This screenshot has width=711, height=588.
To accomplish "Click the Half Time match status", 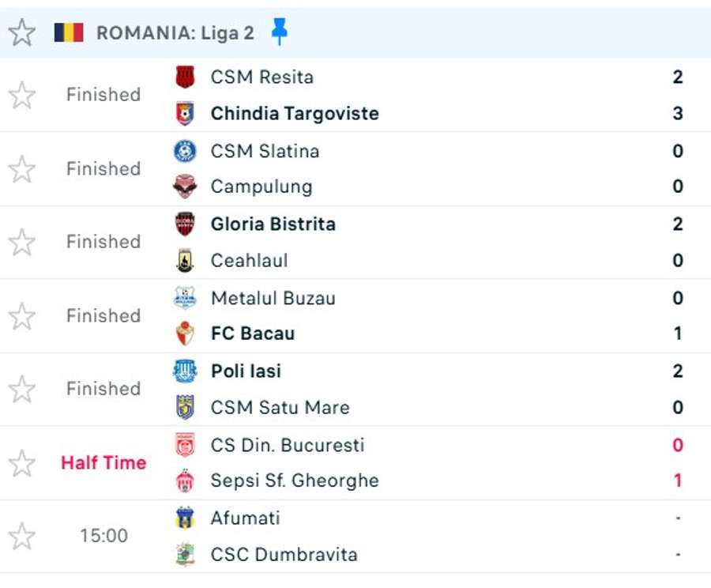I will [x=103, y=463].
